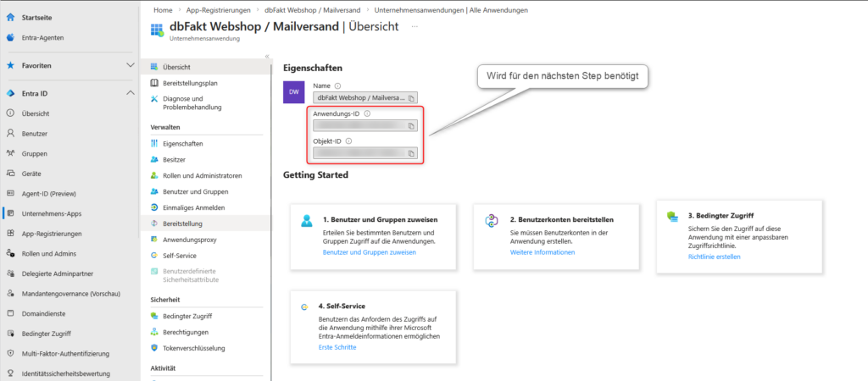Open the 'Erste Schritte' Self-Service link

pos(337,347)
